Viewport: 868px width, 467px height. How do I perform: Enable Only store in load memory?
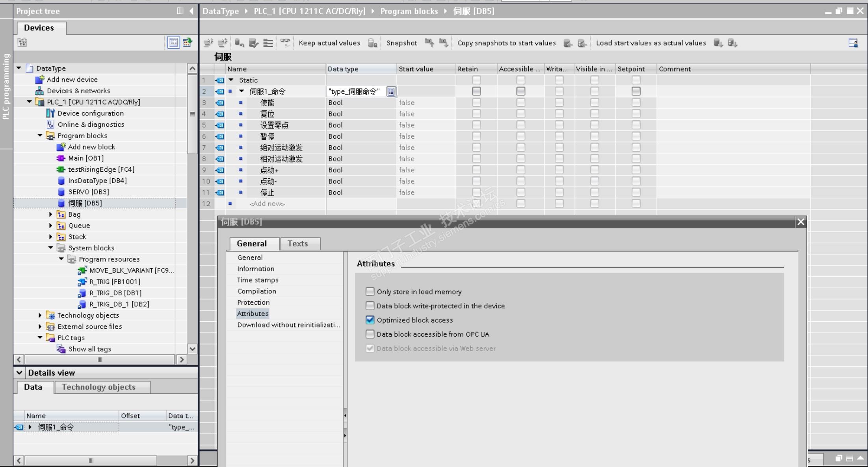370,292
